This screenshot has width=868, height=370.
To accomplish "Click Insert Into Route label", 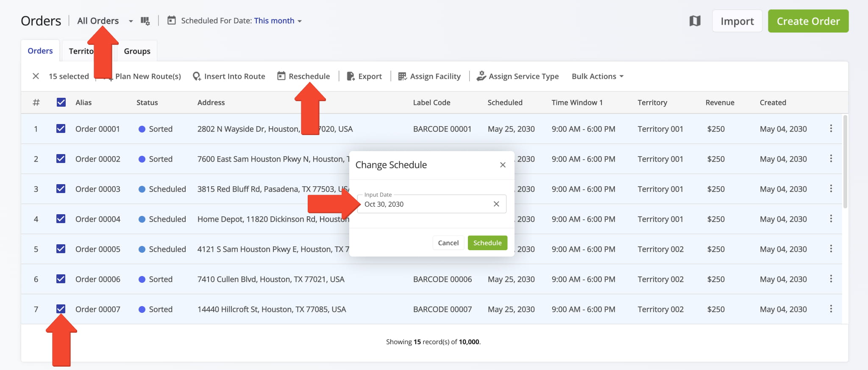I will [x=234, y=76].
